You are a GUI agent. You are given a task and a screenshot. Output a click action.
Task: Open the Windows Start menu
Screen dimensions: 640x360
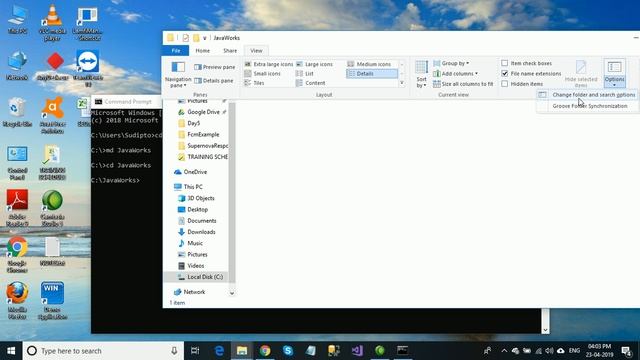[11, 351]
